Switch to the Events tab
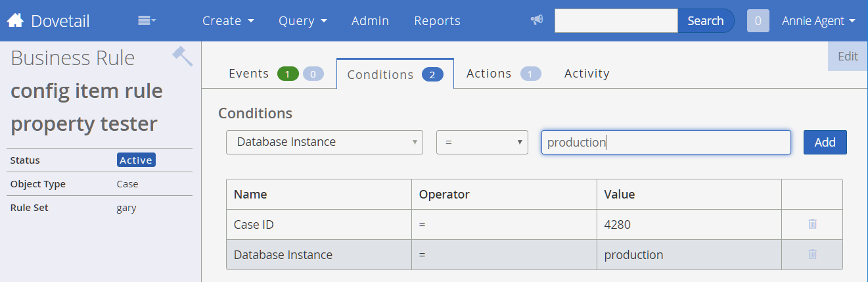Image resolution: width=868 pixels, height=282 pixels. click(x=249, y=74)
